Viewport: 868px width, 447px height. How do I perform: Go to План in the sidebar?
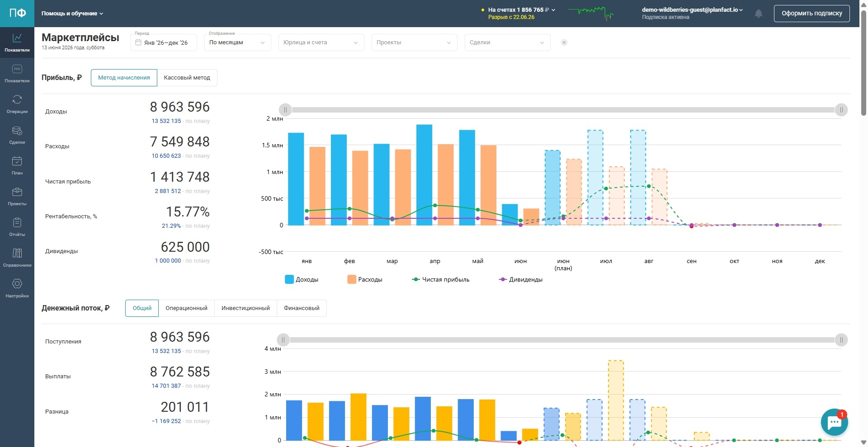click(x=17, y=165)
